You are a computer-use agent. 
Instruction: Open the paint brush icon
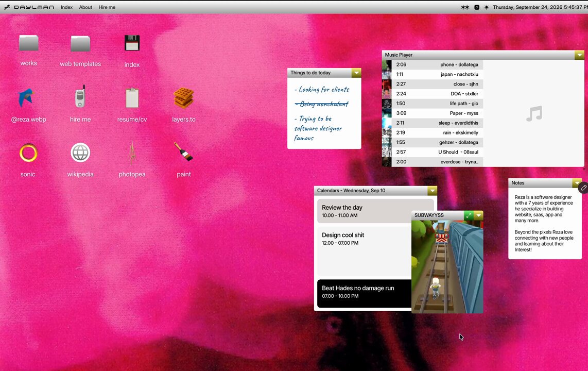click(x=183, y=151)
